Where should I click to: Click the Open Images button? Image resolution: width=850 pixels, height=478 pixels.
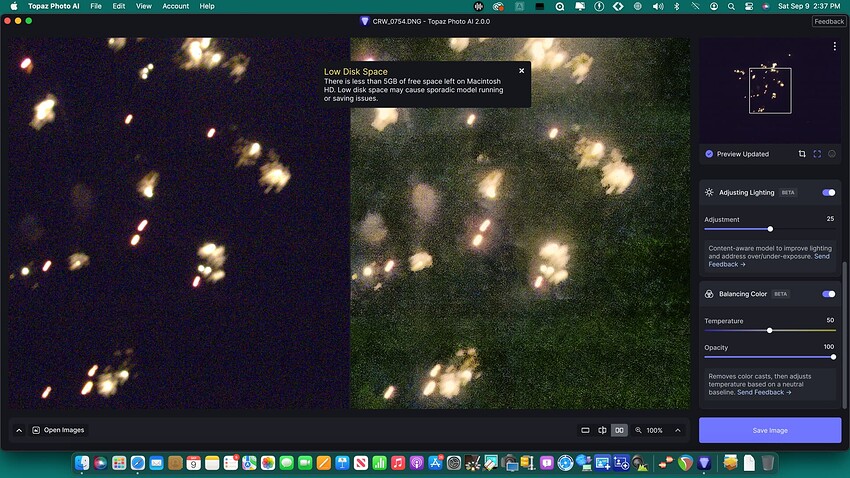[58, 430]
